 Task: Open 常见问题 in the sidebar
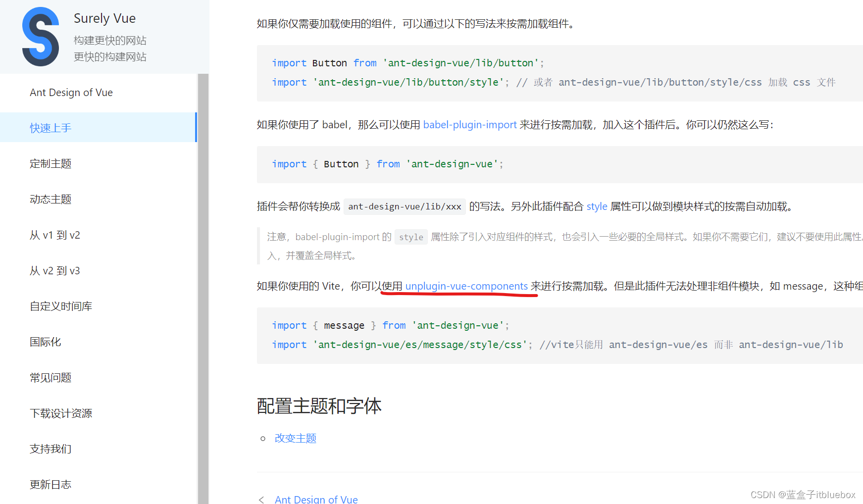[x=51, y=378]
